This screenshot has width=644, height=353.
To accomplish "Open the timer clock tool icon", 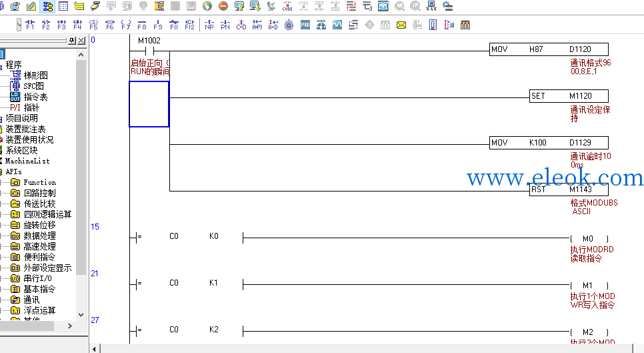I will click(289, 25).
